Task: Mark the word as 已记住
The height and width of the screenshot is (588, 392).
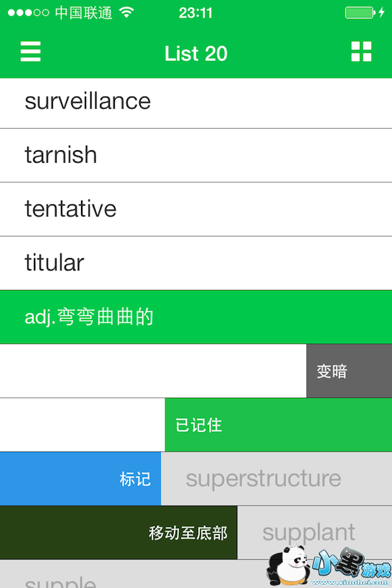Action: coord(278,425)
